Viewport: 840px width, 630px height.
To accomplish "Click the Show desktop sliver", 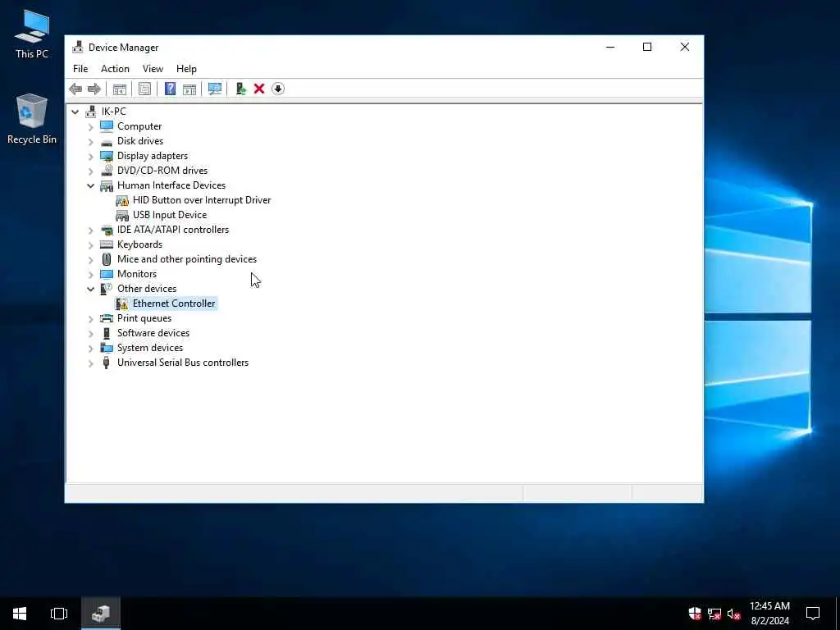I will (x=838, y=614).
